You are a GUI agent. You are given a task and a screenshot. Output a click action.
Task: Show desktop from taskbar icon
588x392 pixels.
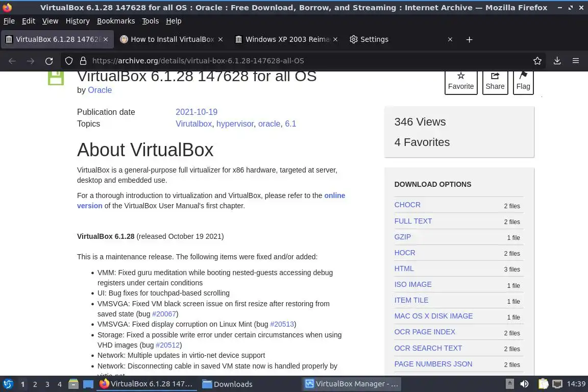click(x=88, y=384)
